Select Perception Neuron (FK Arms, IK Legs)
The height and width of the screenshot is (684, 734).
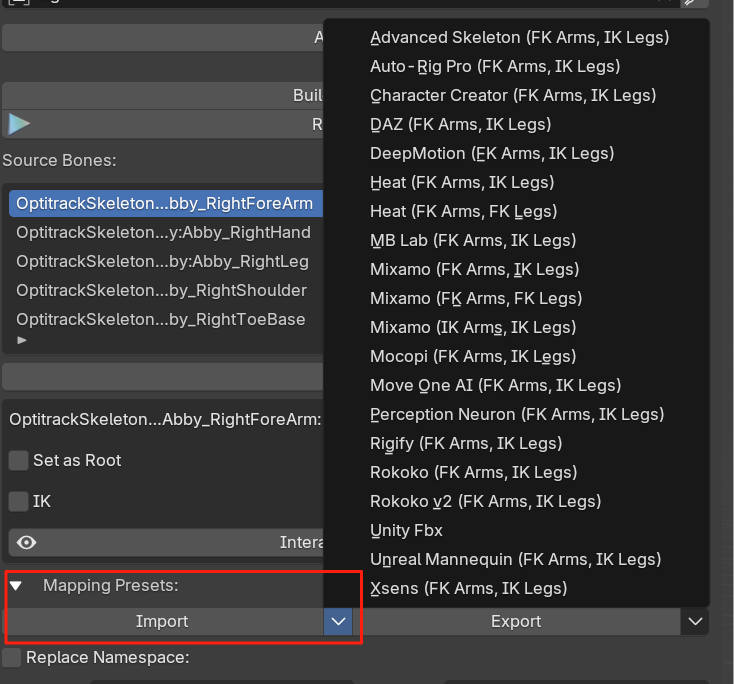517,415
